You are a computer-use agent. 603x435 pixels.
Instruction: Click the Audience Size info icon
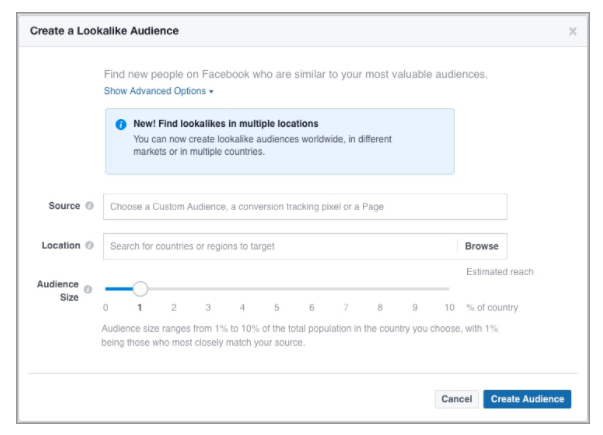88,290
